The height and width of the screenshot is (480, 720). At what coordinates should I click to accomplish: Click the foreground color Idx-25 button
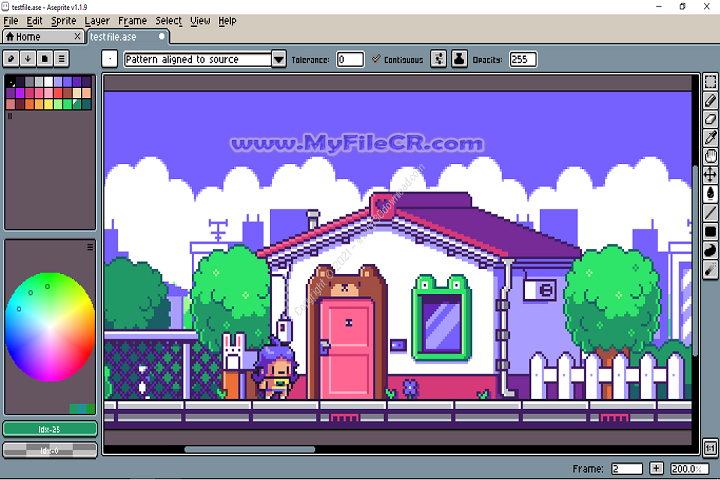50,429
